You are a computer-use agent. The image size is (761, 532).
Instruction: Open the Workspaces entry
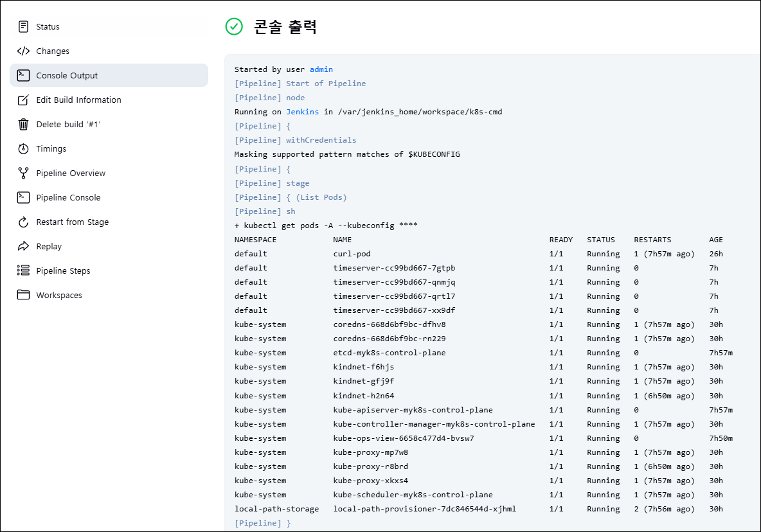109,295
